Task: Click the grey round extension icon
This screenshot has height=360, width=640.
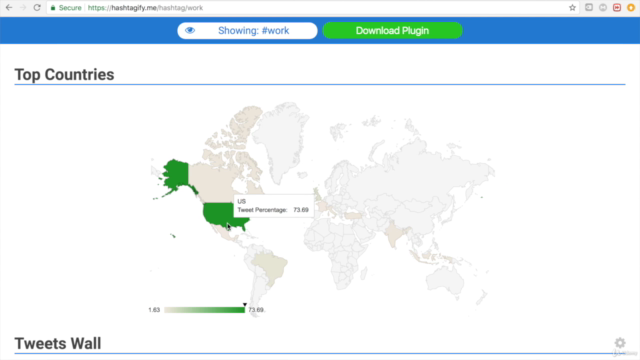Action: pos(603,7)
